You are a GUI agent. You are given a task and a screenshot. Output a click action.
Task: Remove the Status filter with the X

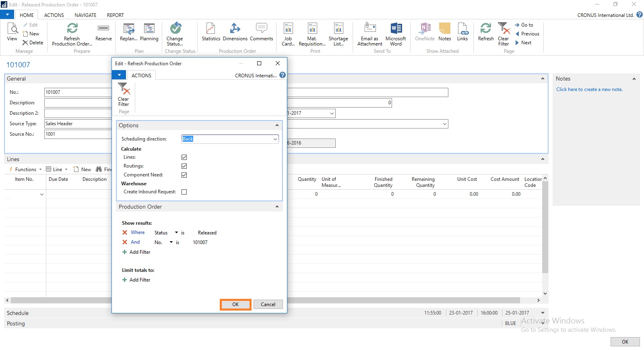pyautogui.click(x=125, y=232)
